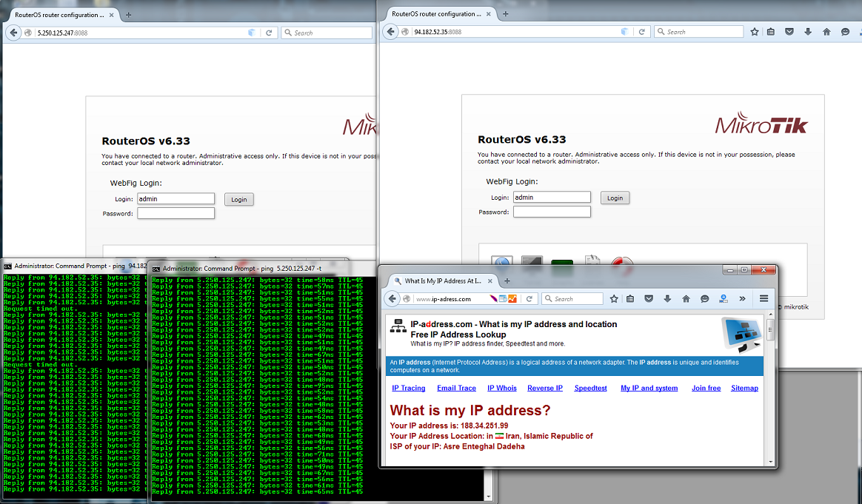
Task: Open a new tab in 94.182.52.35 window
Action: coord(506,14)
